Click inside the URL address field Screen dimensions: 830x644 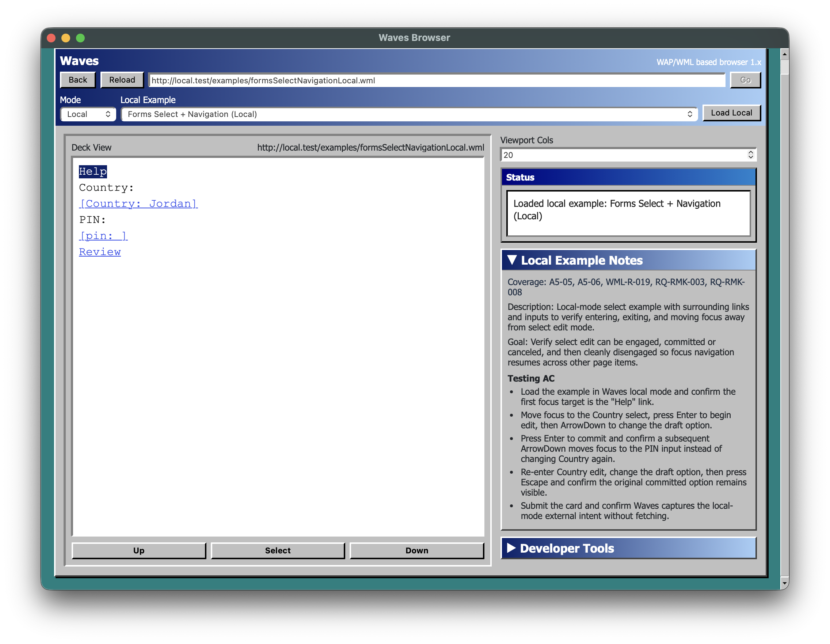(418, 80)
